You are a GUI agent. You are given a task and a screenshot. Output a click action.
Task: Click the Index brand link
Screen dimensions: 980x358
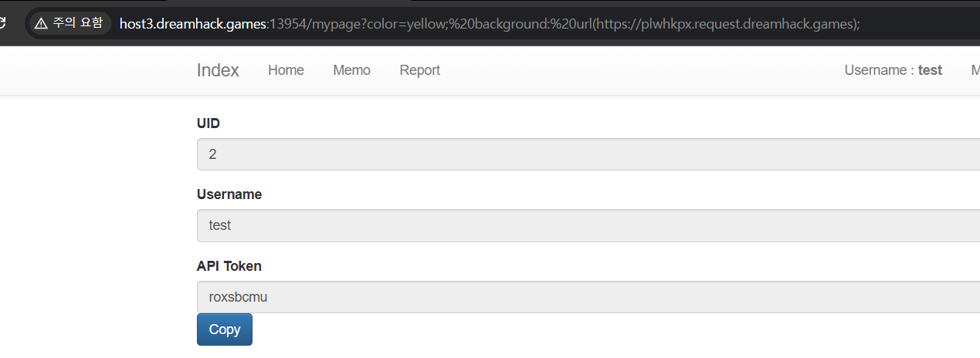tap(218, 70)
